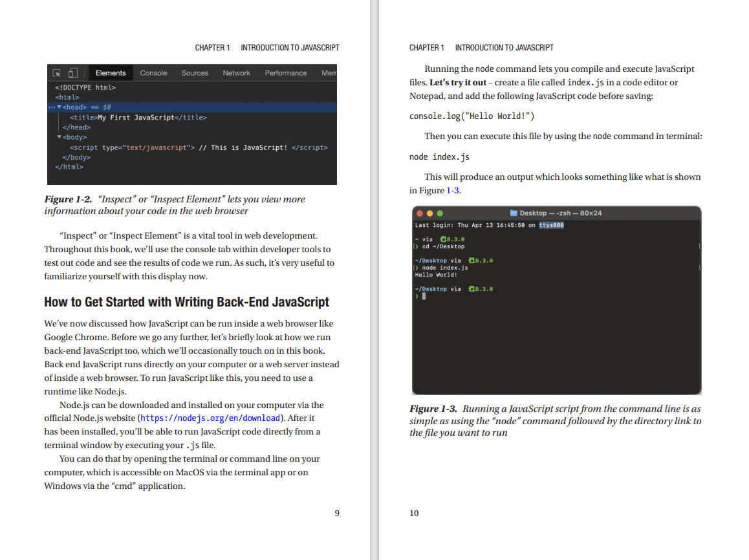Select the Elements tab in DevTools

click(x=111, y=73)
